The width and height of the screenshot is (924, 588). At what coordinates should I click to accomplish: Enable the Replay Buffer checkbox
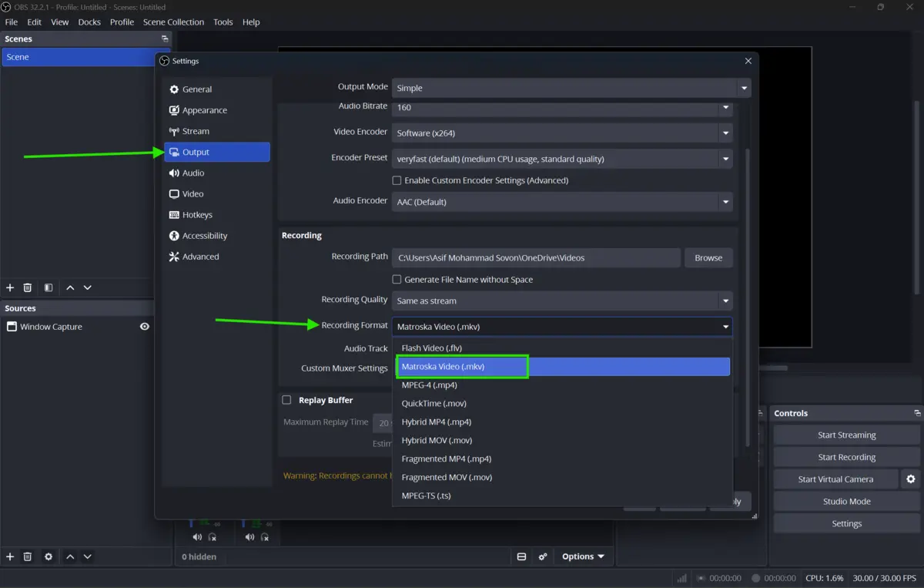[286, 400]
